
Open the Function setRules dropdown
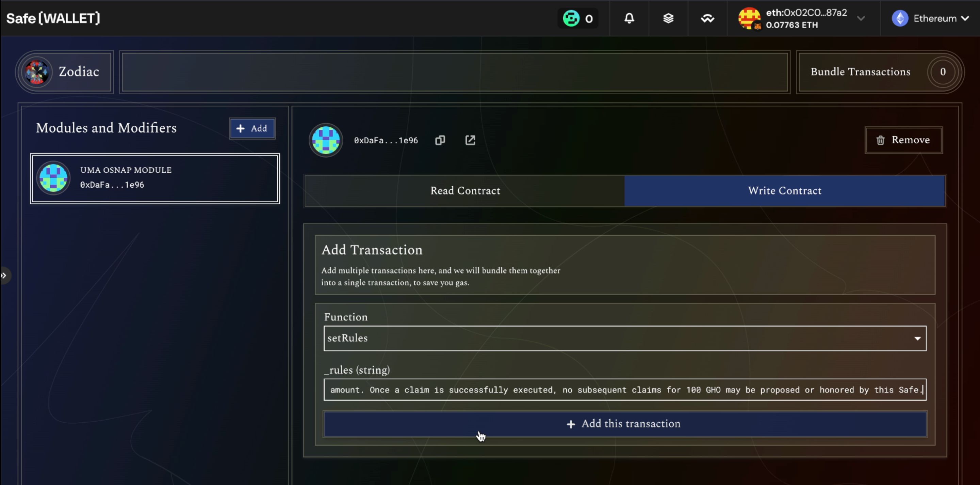pos(625,338)
